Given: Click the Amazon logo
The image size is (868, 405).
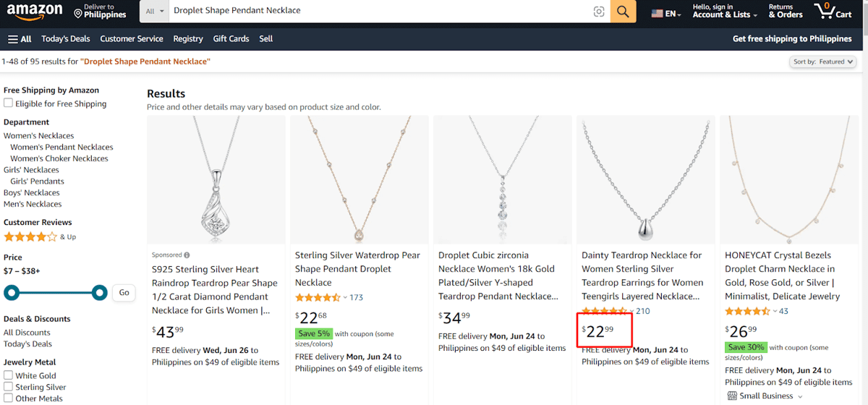Looking at the screenshot, I should click(34, 12).
